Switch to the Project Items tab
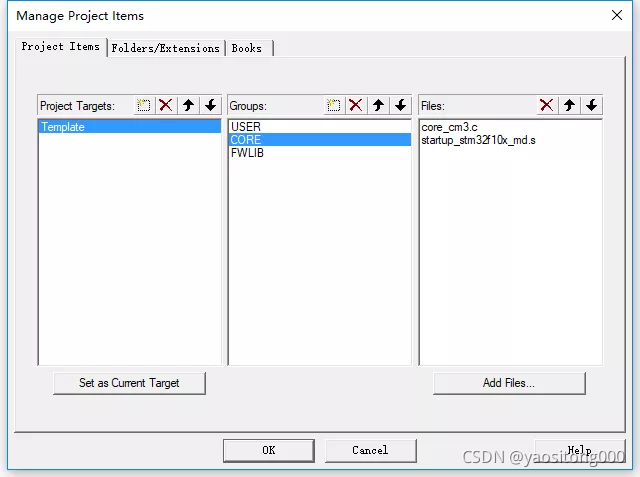Image resolution: width=640 pixels, height=477 pixels. coord(60,47)
